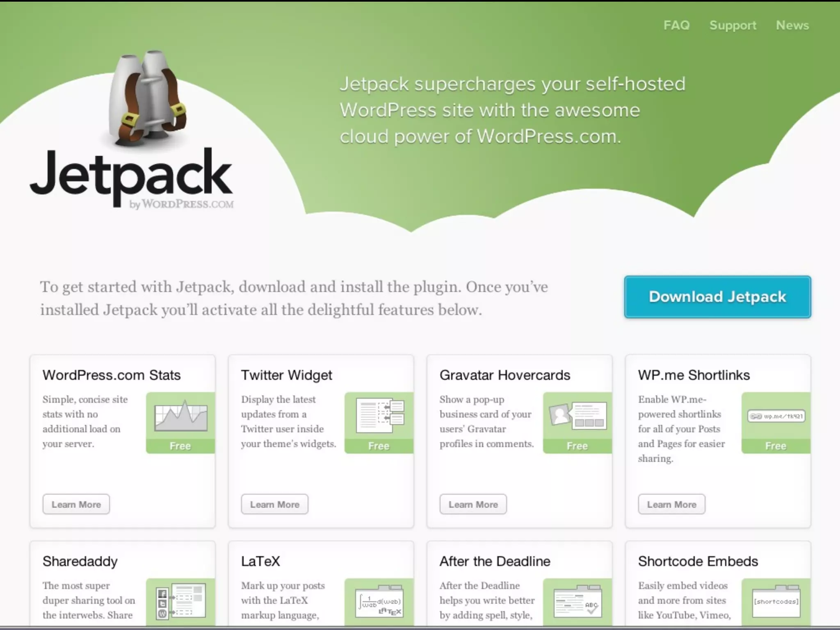This screenshot has height=630, width=840.
Task: Click the Gravatar Hovercards profile card icon
Action: pyautogui.click(x=577, y=415)
